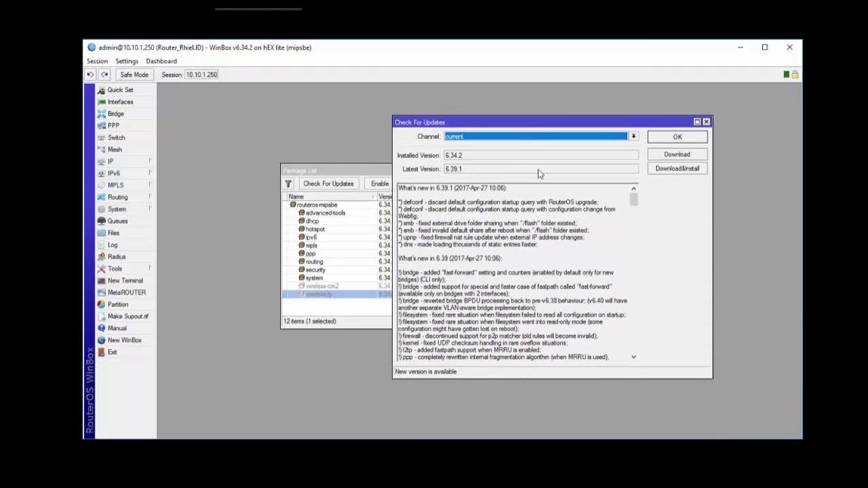Open the Dashboard menu
The height and width of the screenshot is (488, 868).
[161, 61]
